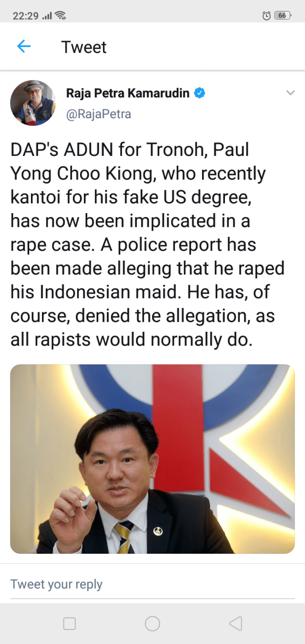Tap the Tweet header title
This screenshot has width=305, height=644.
click(x=84, y=47)
